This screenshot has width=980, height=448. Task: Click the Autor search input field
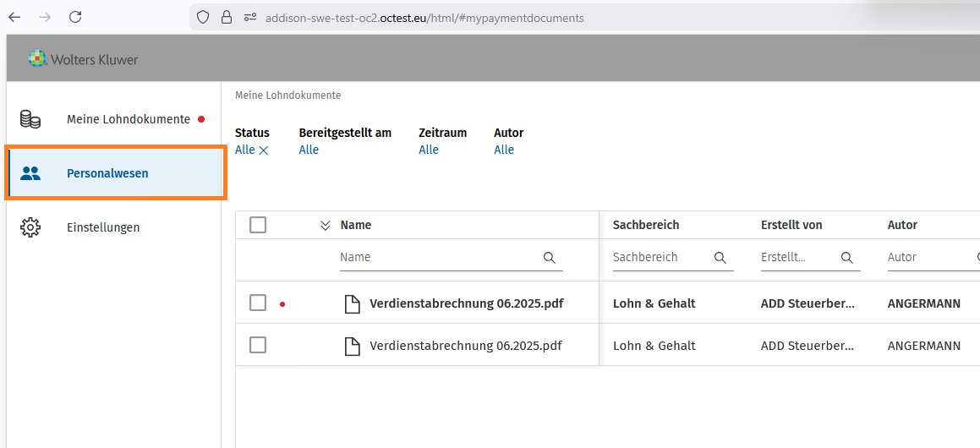tap(933, 258)
